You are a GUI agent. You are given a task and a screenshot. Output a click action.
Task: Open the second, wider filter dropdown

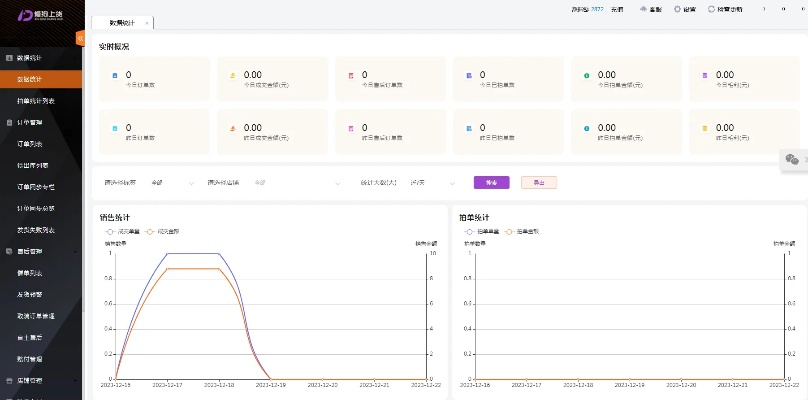point(297,182)
